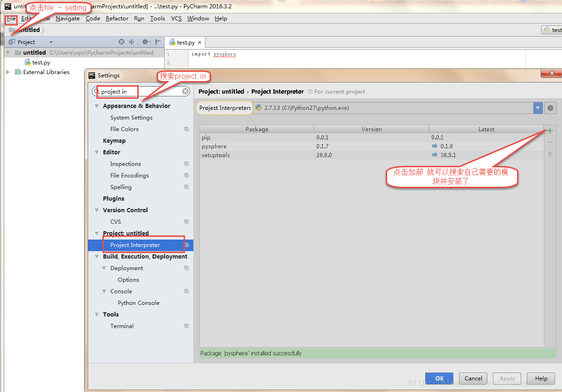Click the upgrade package arrow icon
This screenshot has height=392, width=562.
[x=550, y=154]
